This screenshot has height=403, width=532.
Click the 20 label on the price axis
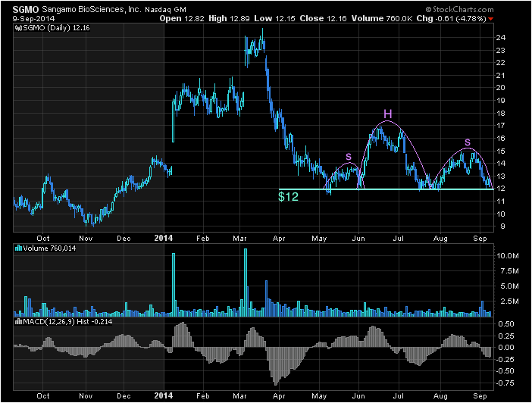coord(500,88)
